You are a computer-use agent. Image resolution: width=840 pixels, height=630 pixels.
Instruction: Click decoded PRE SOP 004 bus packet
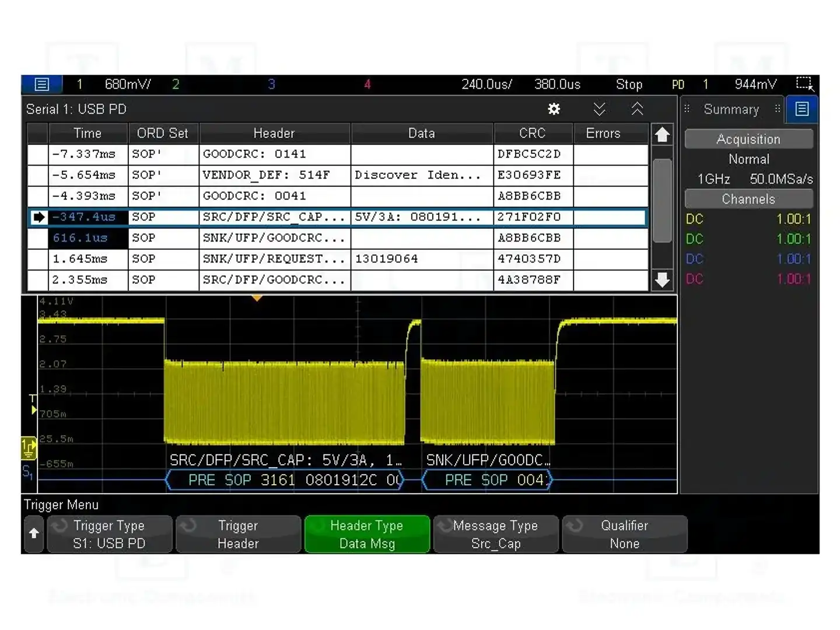pyautogui.click(x=487, y=480)
